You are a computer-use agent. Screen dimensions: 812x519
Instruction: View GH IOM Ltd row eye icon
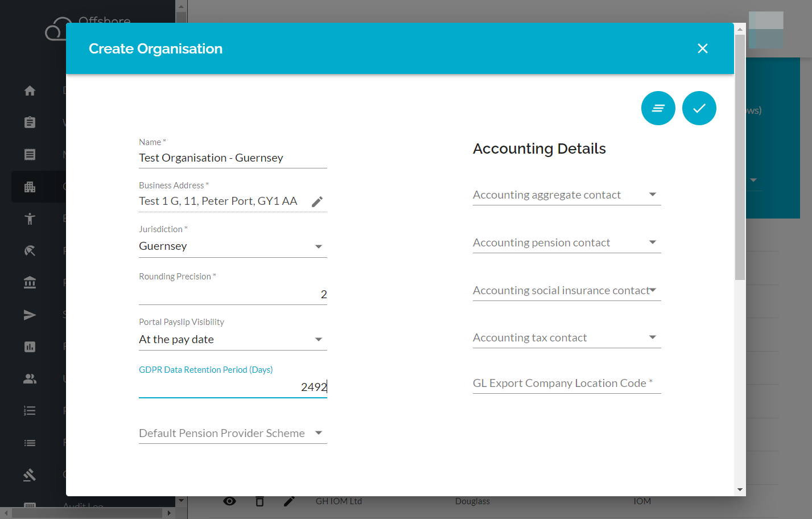230,501
